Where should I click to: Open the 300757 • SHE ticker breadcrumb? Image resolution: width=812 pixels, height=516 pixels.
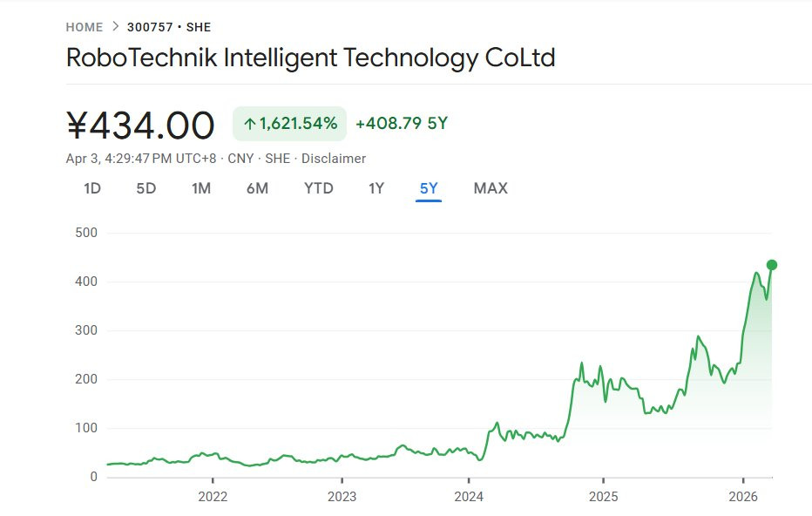[x=169, y=27]
